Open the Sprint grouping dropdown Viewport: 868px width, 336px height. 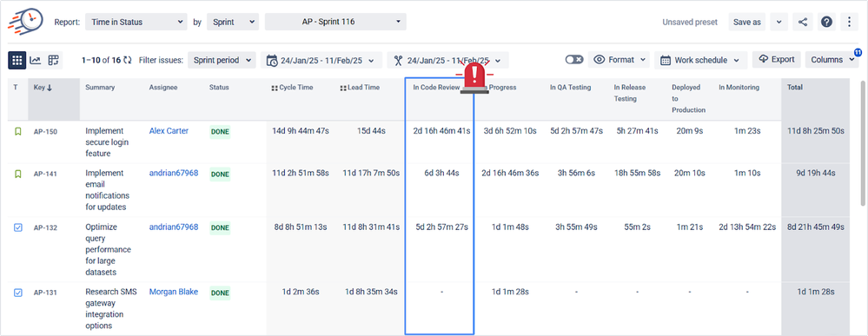(x=233, y=23)
